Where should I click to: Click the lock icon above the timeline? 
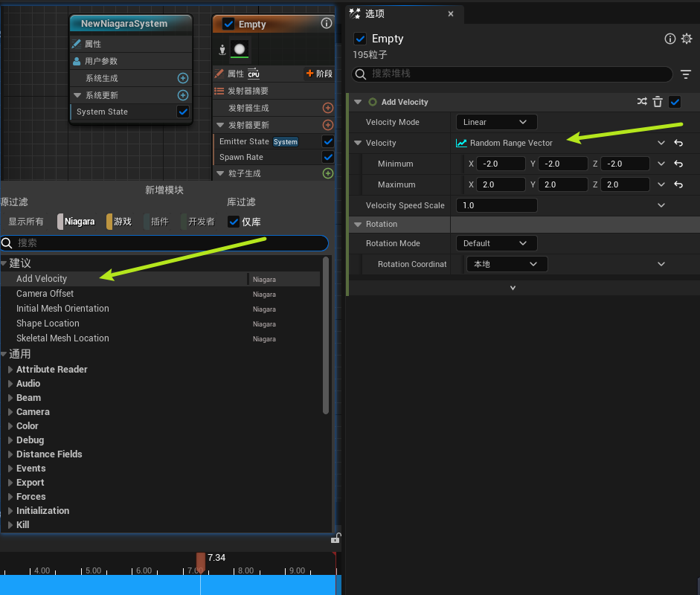[335, 538]
